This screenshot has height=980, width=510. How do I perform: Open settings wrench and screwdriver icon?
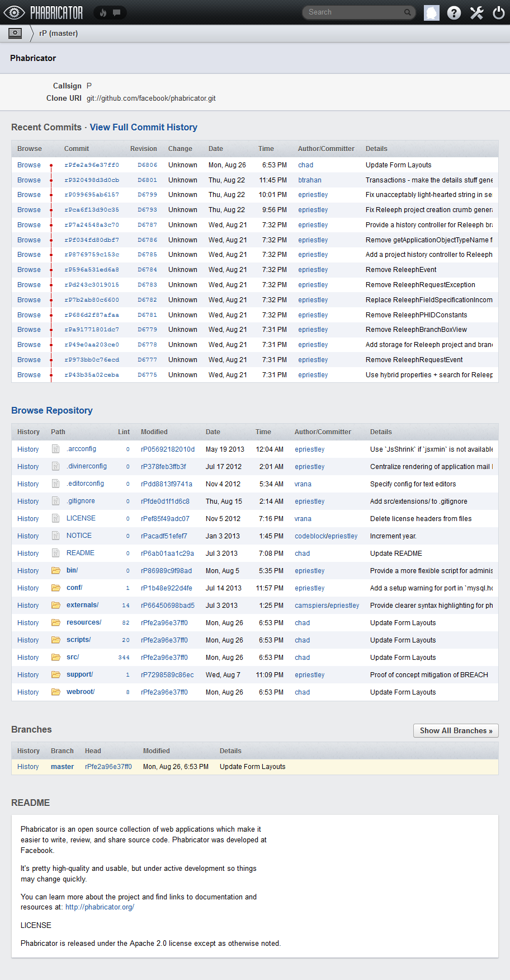click(x=476, y=13)
